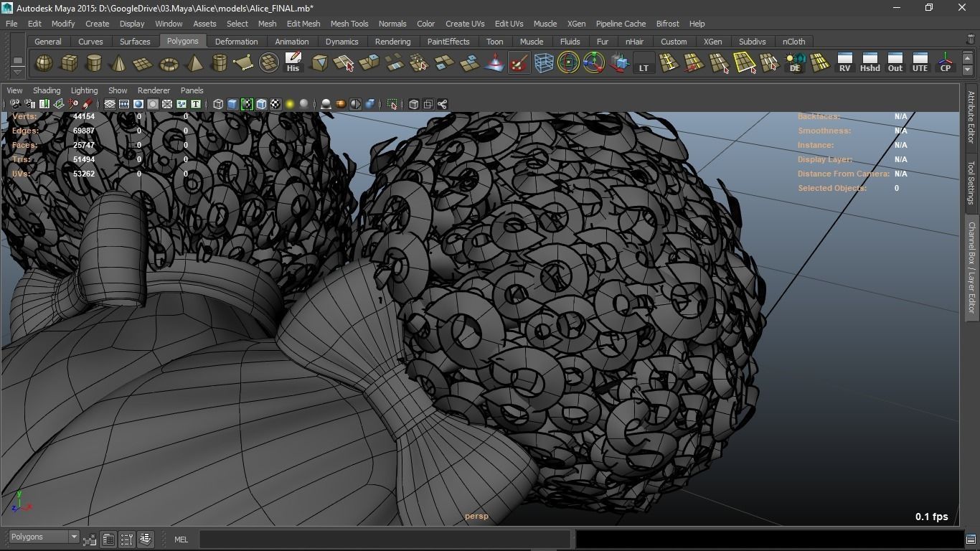Toggle use all lights yellow sphere

[x=290, y=105]
